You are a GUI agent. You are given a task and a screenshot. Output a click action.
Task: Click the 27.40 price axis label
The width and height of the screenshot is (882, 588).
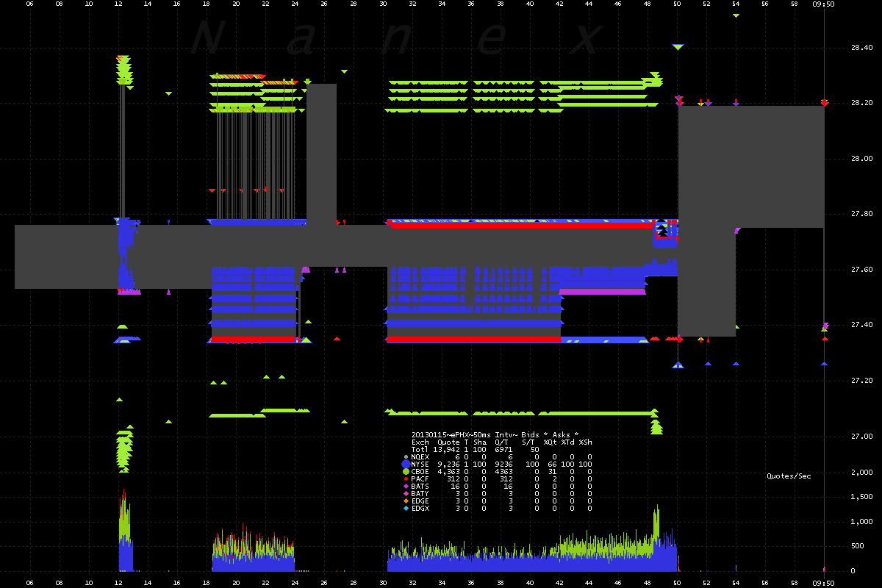tap(861, 325)
